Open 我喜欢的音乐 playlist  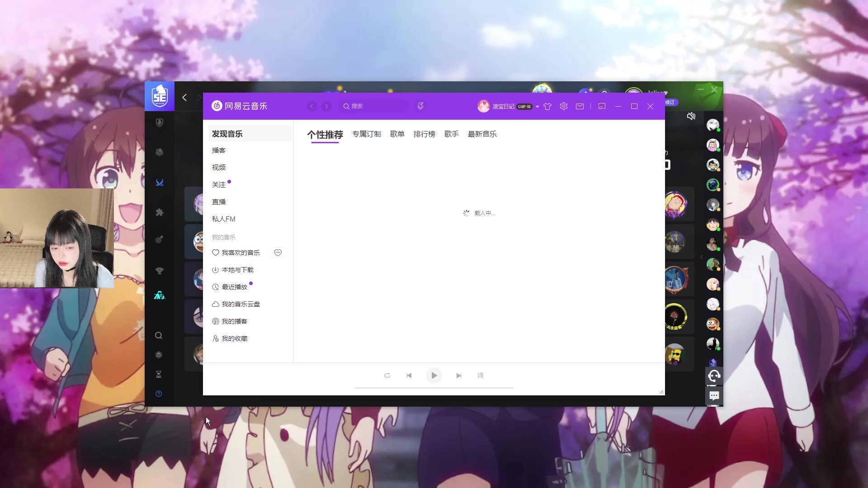coord(236,253)
